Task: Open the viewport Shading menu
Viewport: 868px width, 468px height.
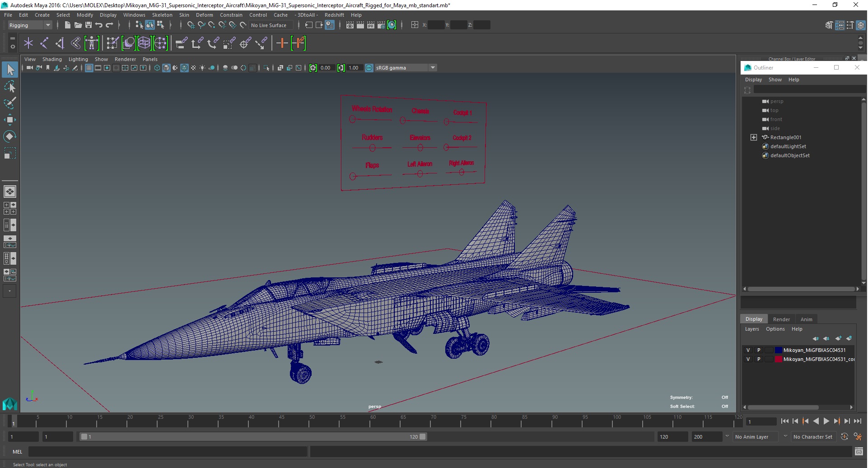Action: pos(52,59)
